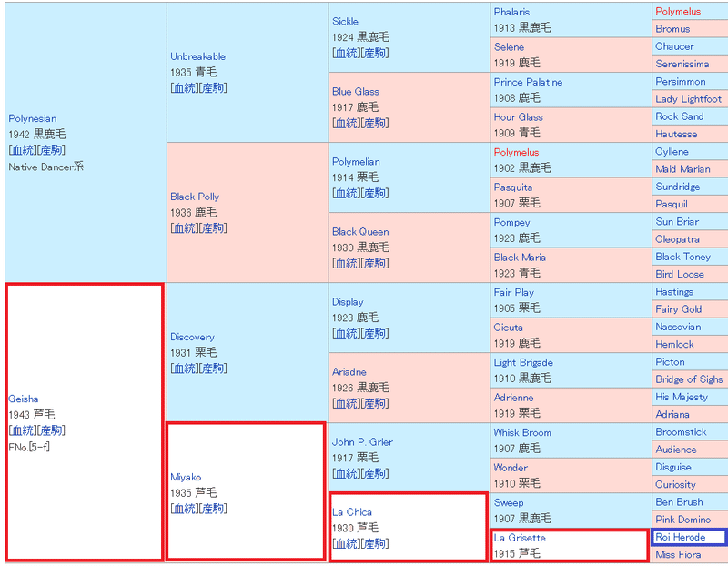Open the Phalaris link

[x=511, y=12]
